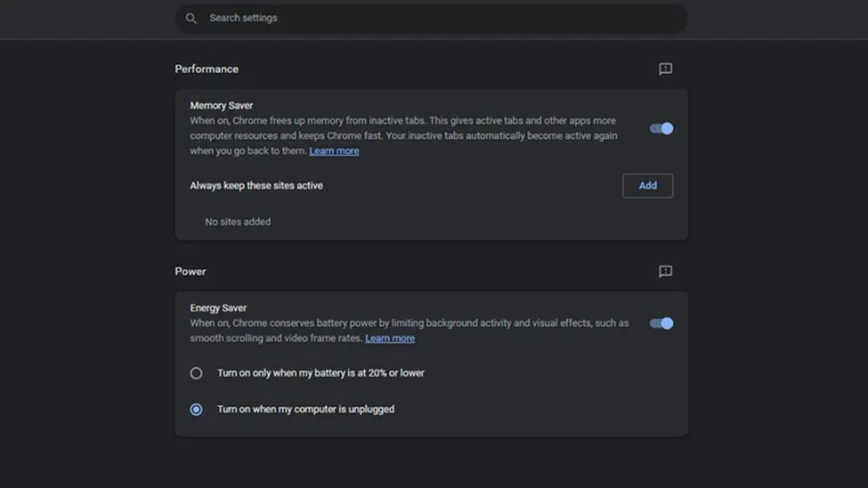This screenshot has height=488, width=868.
Task: Click the No sites added placeholder text
Action: 238,222
